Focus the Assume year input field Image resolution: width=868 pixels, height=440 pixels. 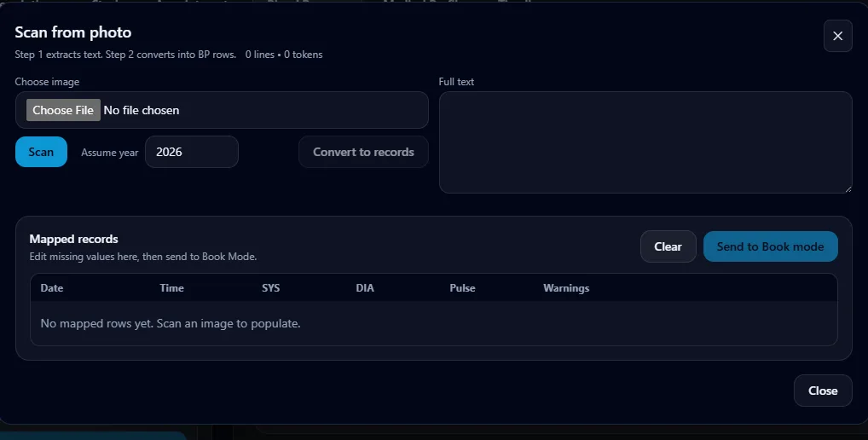pyautogui.click(x=191, y=152)
